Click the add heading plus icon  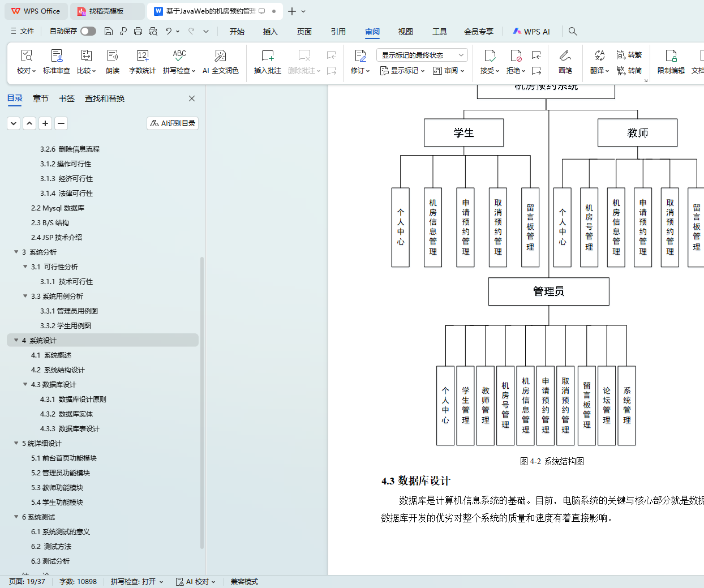(x=45, y=123)
